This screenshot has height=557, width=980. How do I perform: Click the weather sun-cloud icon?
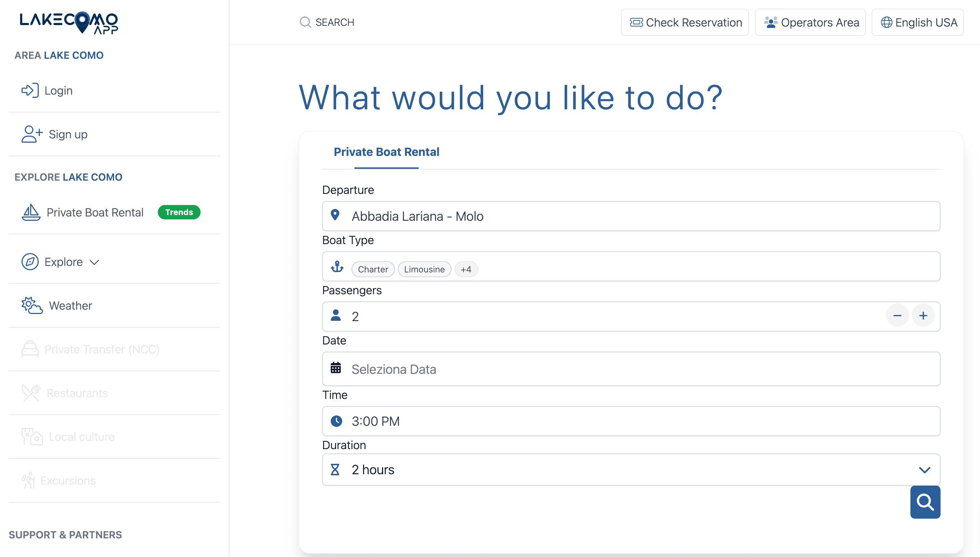point(32,306)
